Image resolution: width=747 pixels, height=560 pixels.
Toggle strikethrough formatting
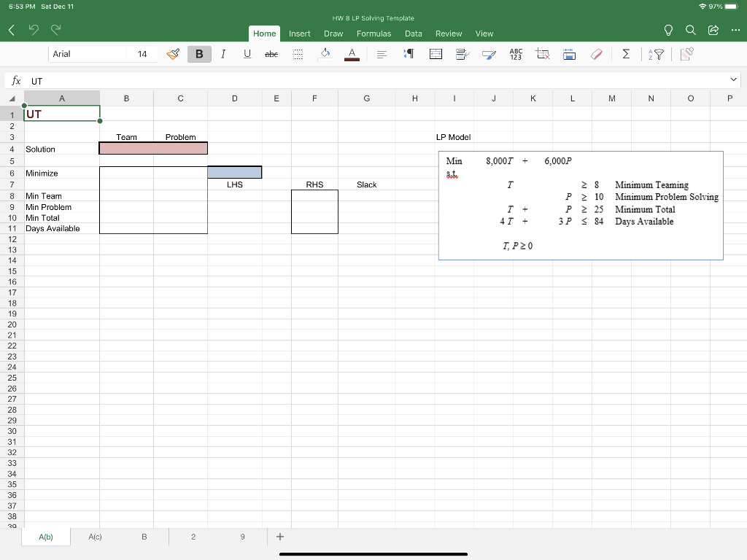271,54
